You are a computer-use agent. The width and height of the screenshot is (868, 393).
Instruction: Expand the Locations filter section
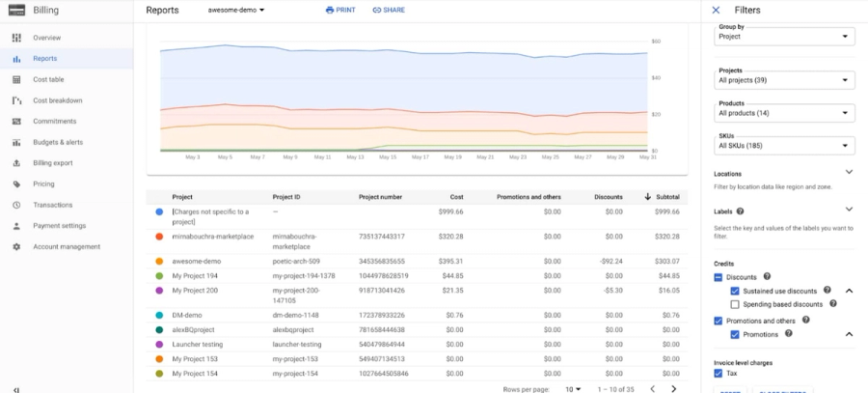point(849,173)
